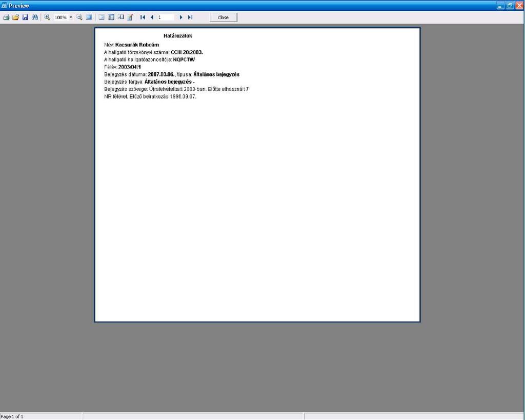
Task: Zoom in with the plus magnifier icon
Action: pyautogui.click(x=47, y=17)
